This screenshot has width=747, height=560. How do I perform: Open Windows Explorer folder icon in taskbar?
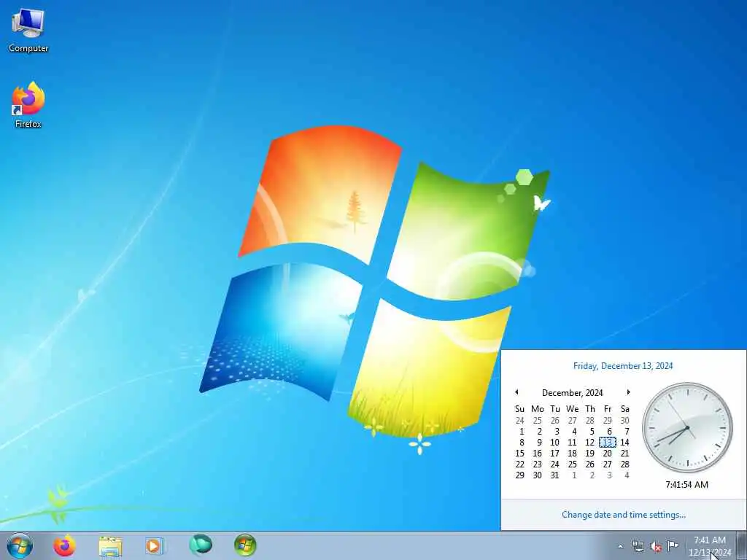point(111,546)
